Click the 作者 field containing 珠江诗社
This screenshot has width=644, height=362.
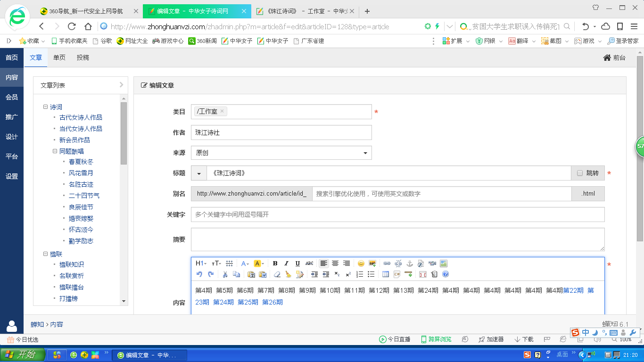[x=281, y=132]
